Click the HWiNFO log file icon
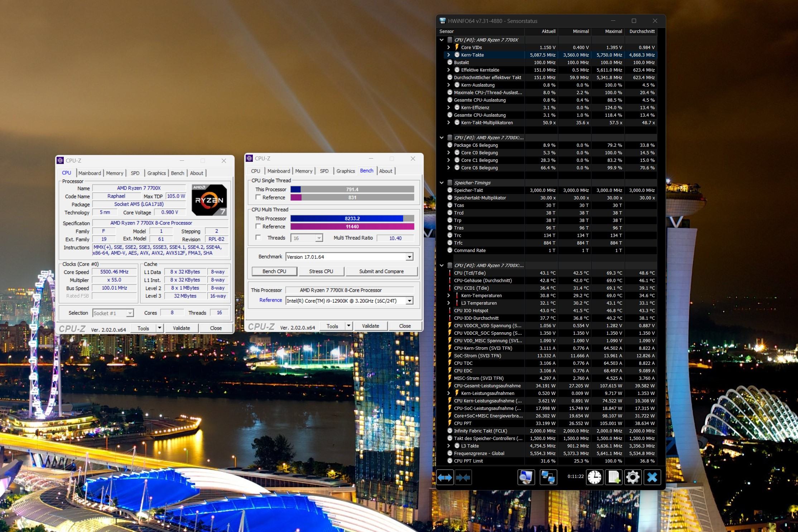Image resolution: width=798 pixels, height=532 pixels. 614,477
